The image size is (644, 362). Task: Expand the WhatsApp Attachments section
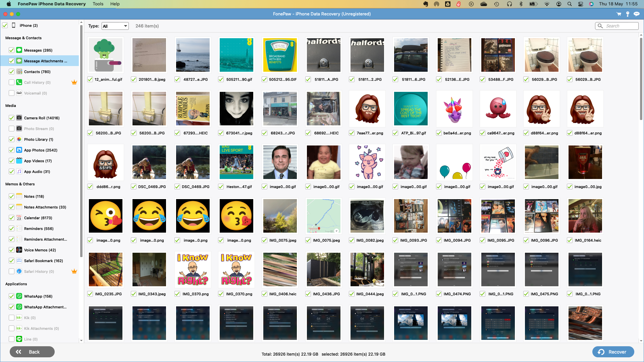tap(45, 307)
